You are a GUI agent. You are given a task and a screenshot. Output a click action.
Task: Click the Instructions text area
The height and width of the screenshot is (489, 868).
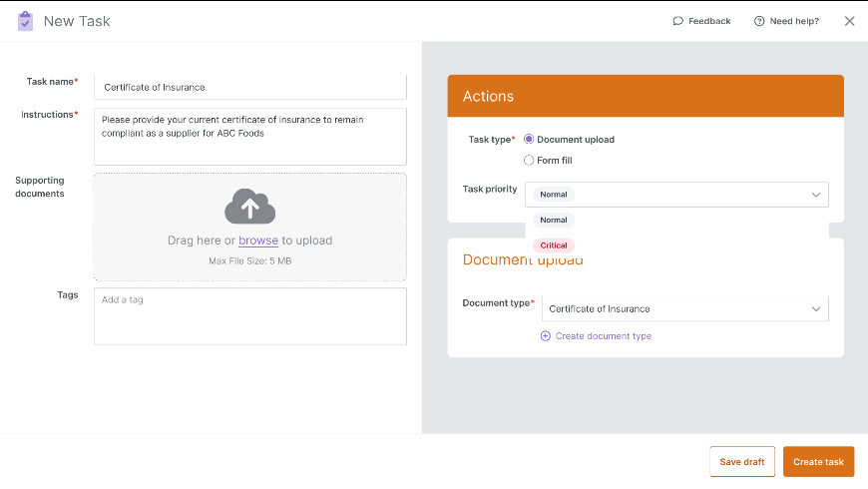click(x=250, y=137)
